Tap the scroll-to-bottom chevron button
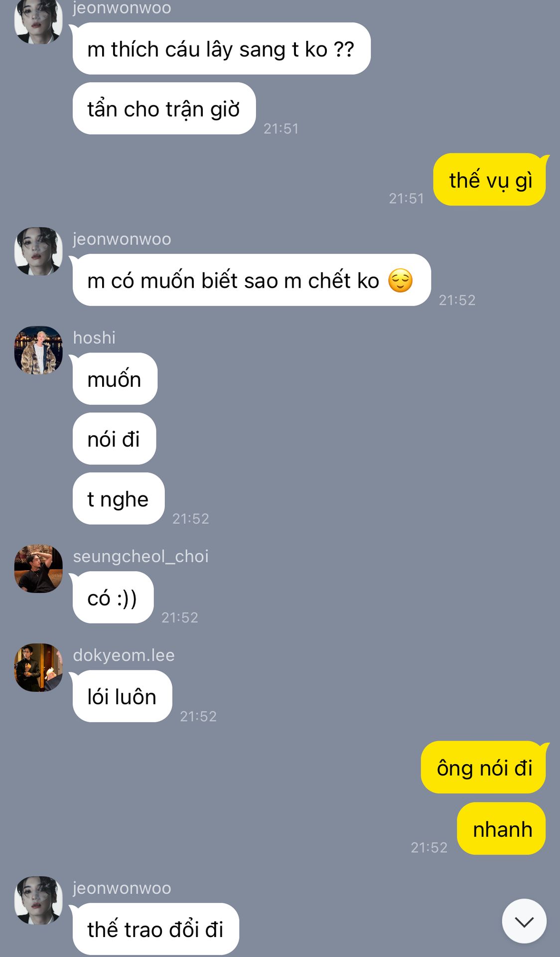This screenshot has height=957, width=560. pos(524,921)
